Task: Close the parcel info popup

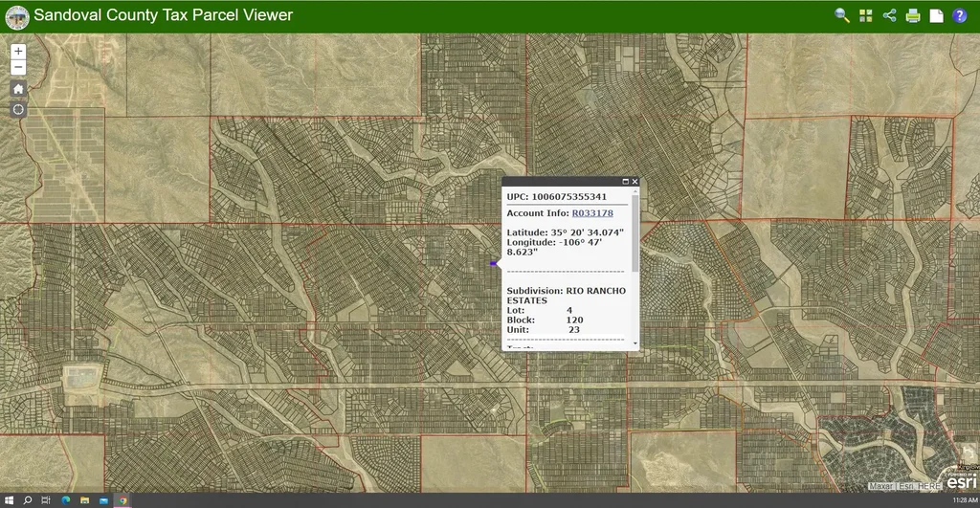Action: [x=635, y=182]
